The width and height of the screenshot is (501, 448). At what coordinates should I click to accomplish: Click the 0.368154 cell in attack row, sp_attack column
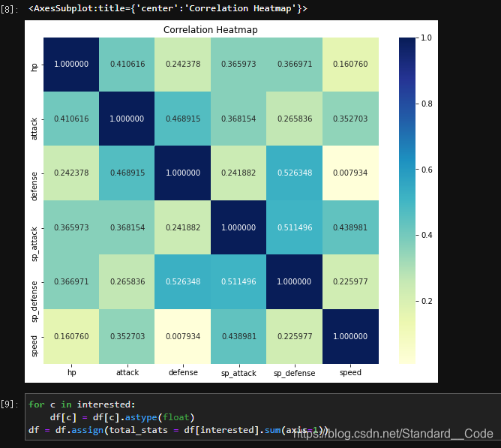pyautogui.click(x=238, y=119)
